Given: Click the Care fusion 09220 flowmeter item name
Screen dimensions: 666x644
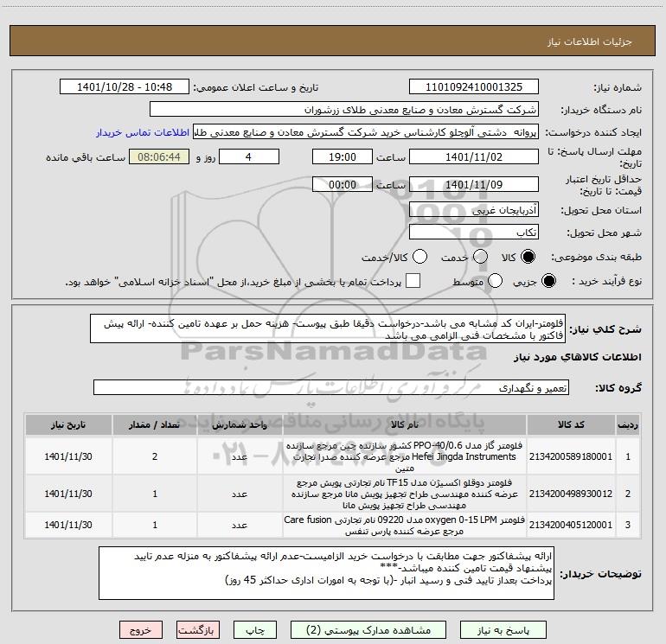Looking at the screenshot, I should [405, 525].
